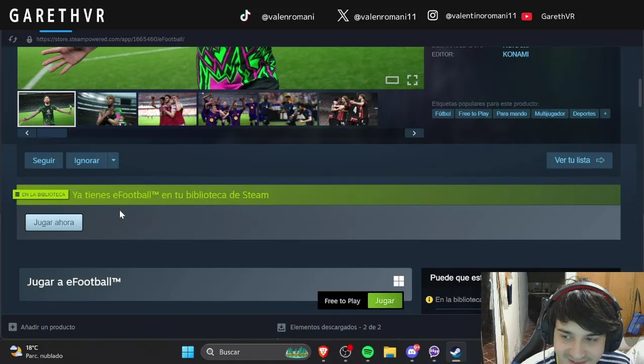Click the Steam taskbar icon
The width and height of the screenshot is (644, 364).
(456, 352)
